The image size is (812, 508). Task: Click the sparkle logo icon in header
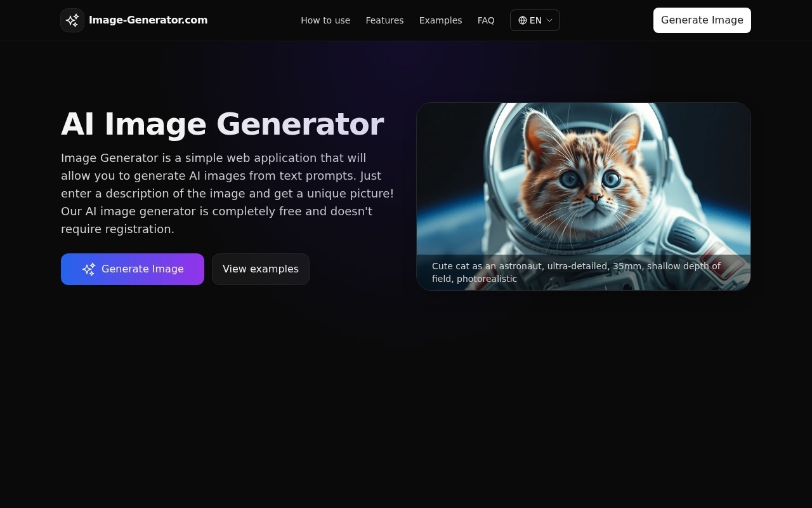click(72, 20)
